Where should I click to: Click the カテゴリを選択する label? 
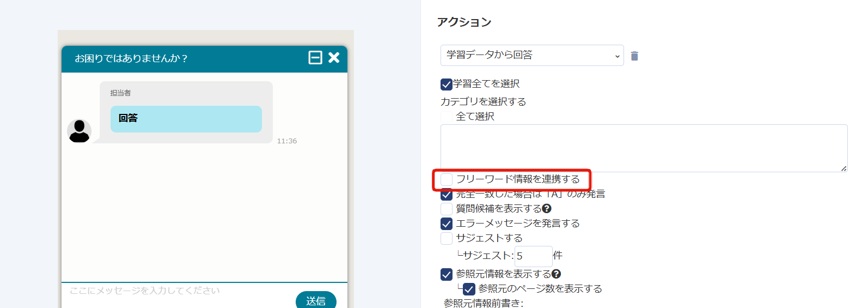pyautogui.click(x=483, y=102)
